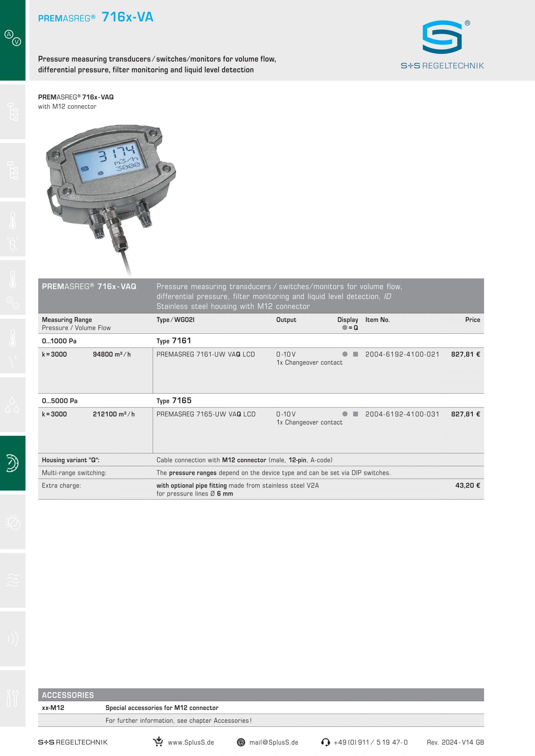Select item number 2004-6192-4100-021

click(x=402, y=354)
